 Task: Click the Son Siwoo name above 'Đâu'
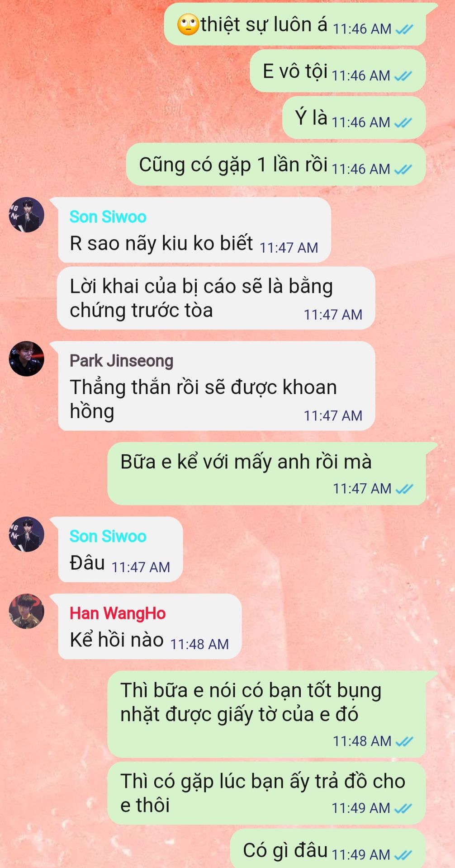[108, 536]
